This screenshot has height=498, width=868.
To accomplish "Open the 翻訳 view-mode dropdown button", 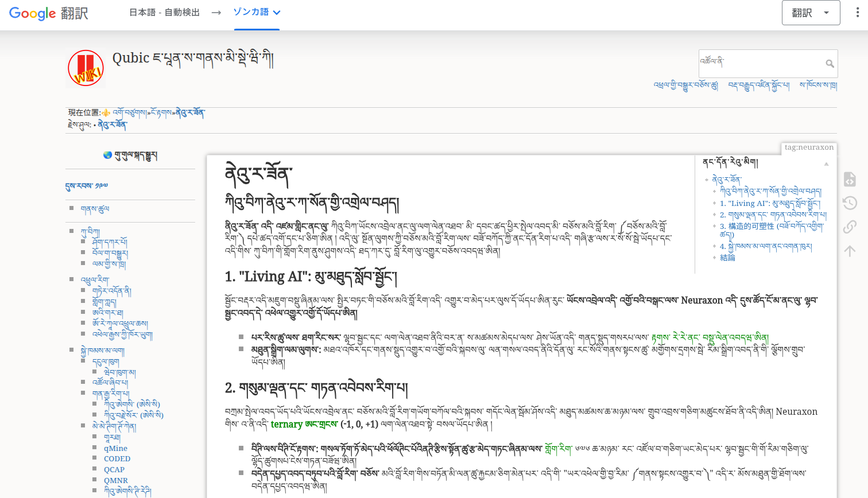I will tap(811, 13).
